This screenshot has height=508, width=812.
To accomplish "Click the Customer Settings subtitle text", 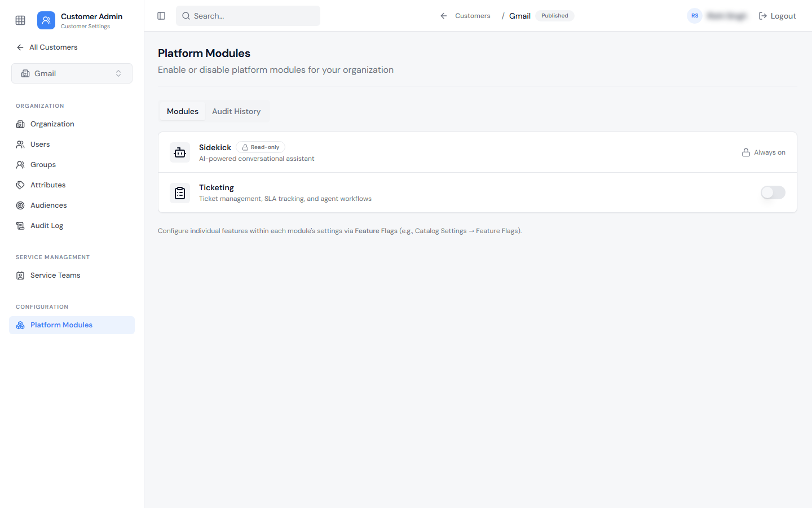I will point(85,27).
